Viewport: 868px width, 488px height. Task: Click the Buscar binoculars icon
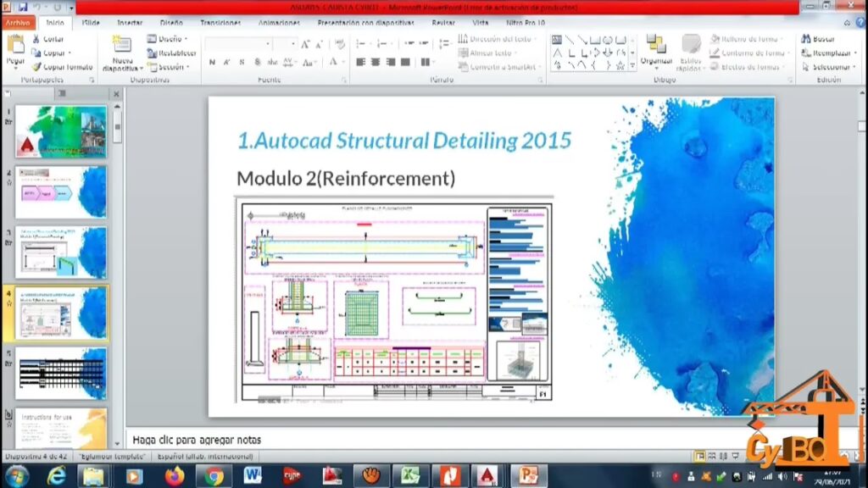[804, 39]
